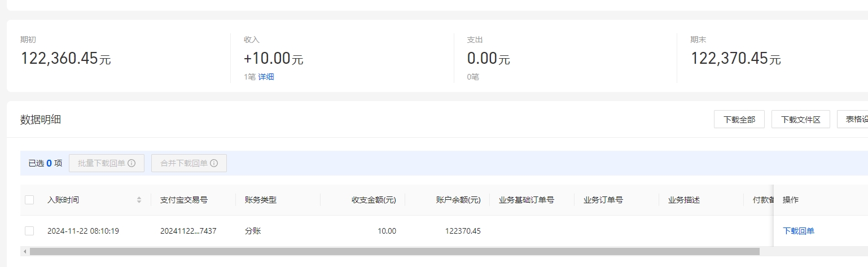This screenshot has width=868, height=267.
Task: Click the 账户余额(元) column header
Action: 458,200
